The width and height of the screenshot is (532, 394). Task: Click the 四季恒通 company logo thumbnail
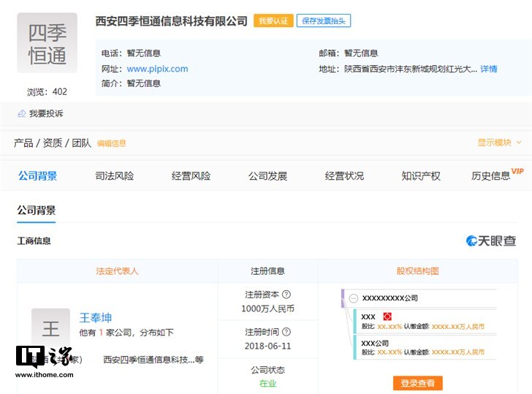pos(47,42)
